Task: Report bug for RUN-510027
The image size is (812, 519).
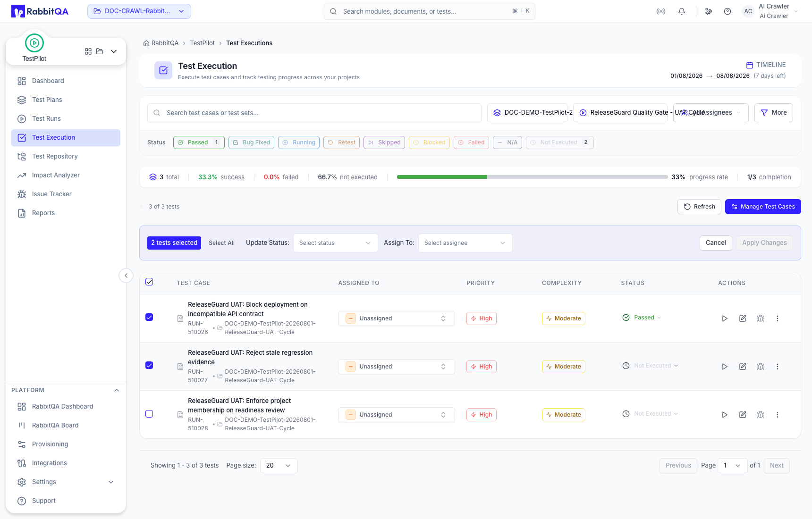Action: click(761, 367)
